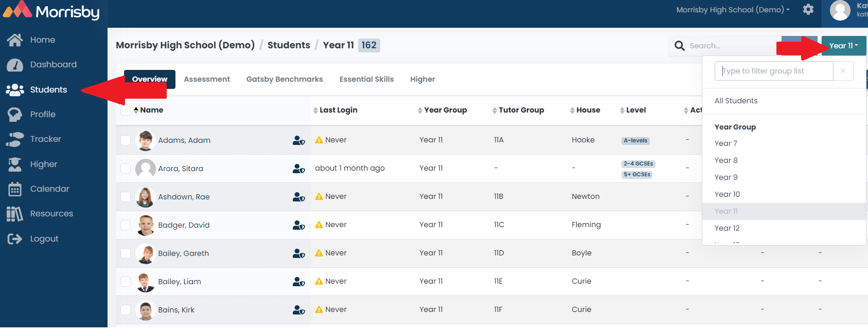Select the Overview tab
This screenshot has width=868, height=333.
coord(150,79)
